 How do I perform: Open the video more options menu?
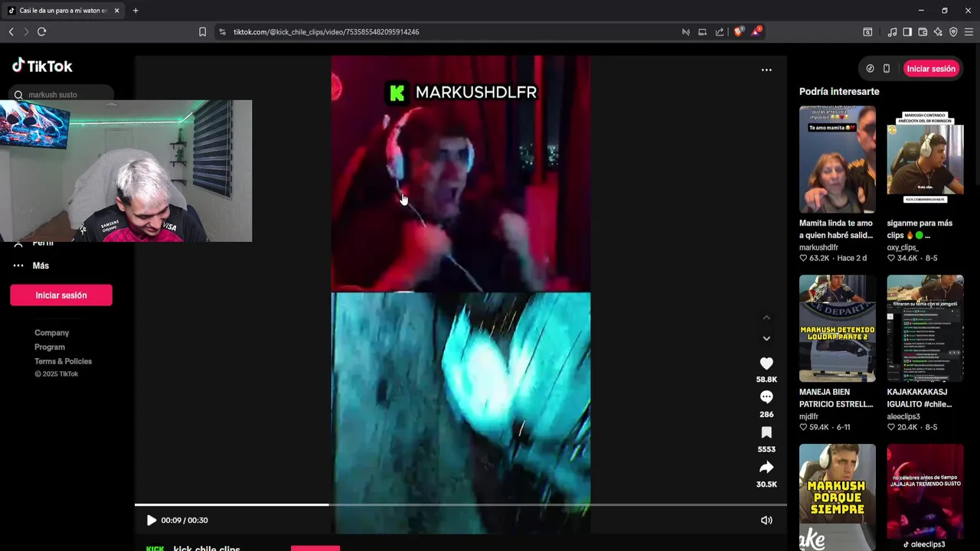[x=766, y=70]
